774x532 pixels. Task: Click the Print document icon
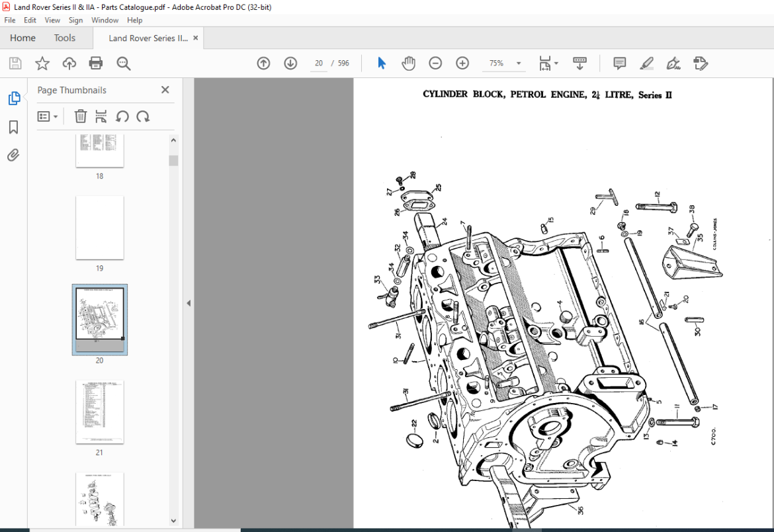pyautogui.click(x=95, y=63)
